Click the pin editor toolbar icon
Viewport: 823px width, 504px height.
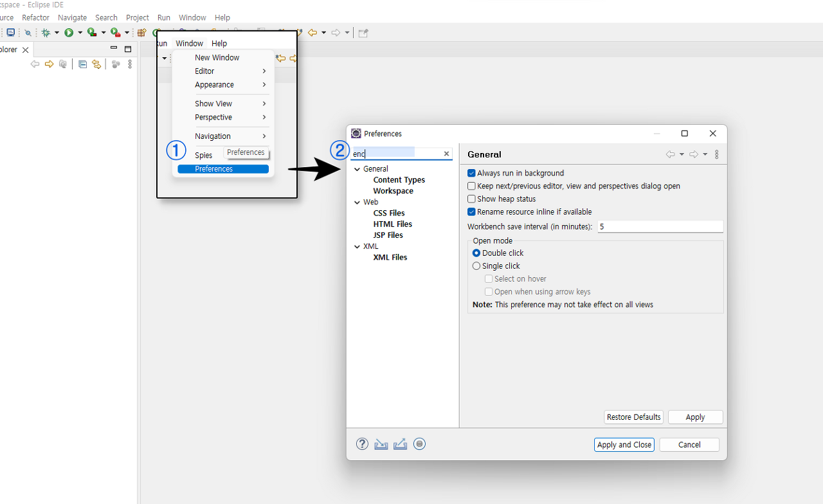pyautogui.click(x=363, y=33)
